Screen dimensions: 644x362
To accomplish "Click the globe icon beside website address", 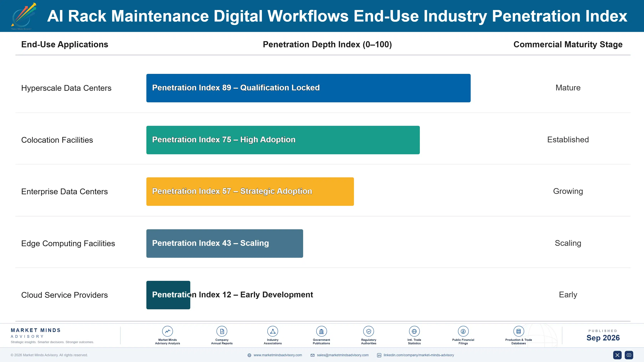I will coord(249,355).
